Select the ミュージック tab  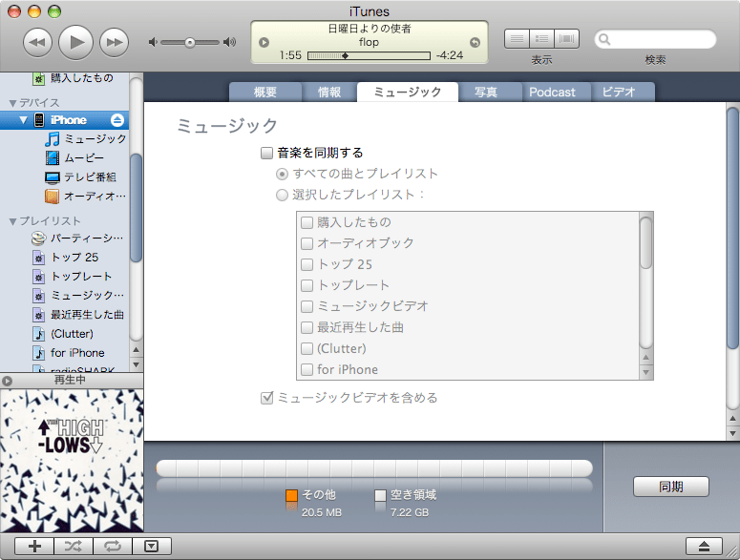click(408, 92)
